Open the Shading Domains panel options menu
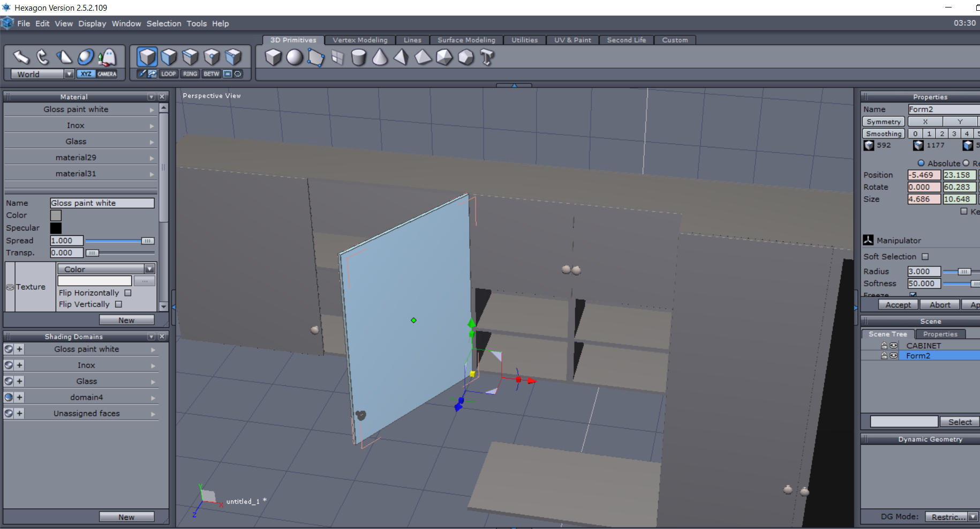This screenshot has width=980, height=529. (151, 337)
